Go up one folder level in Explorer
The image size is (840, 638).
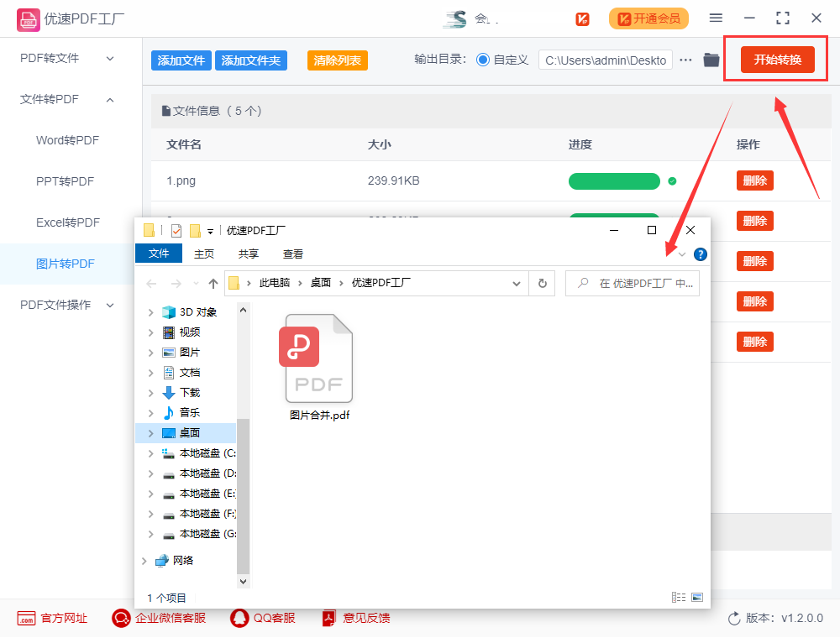[213, 284]
